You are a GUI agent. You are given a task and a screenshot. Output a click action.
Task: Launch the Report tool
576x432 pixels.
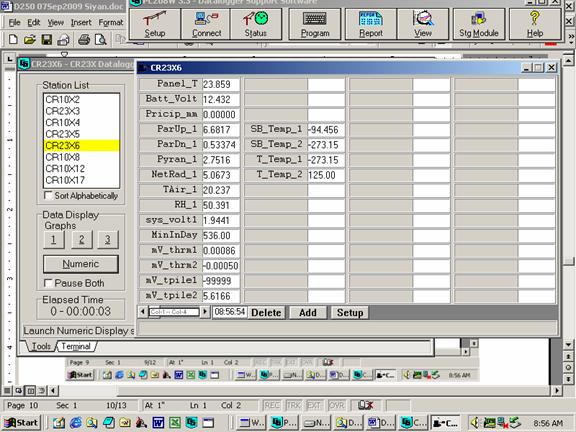371,24
